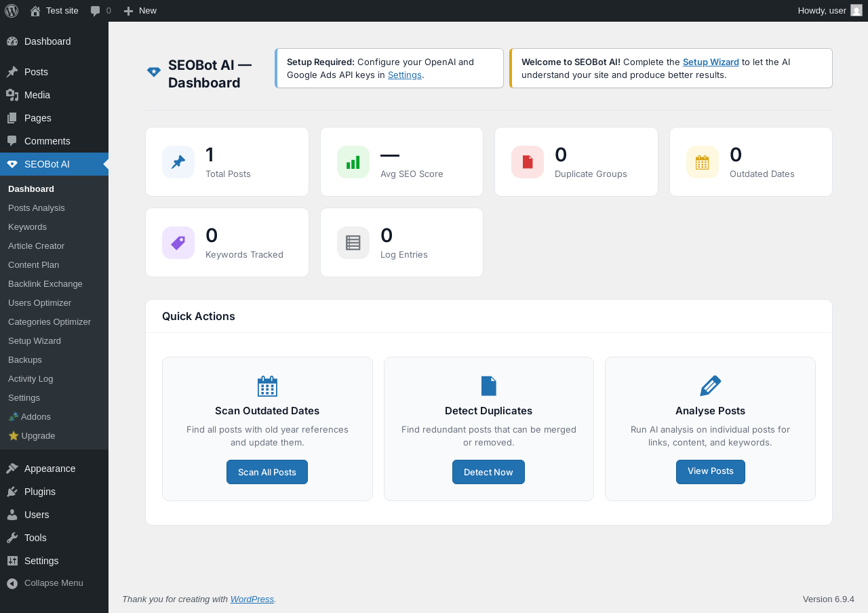Click the Detect Now button
Screen dimensions: 868x613
click(x=488, y=472)
